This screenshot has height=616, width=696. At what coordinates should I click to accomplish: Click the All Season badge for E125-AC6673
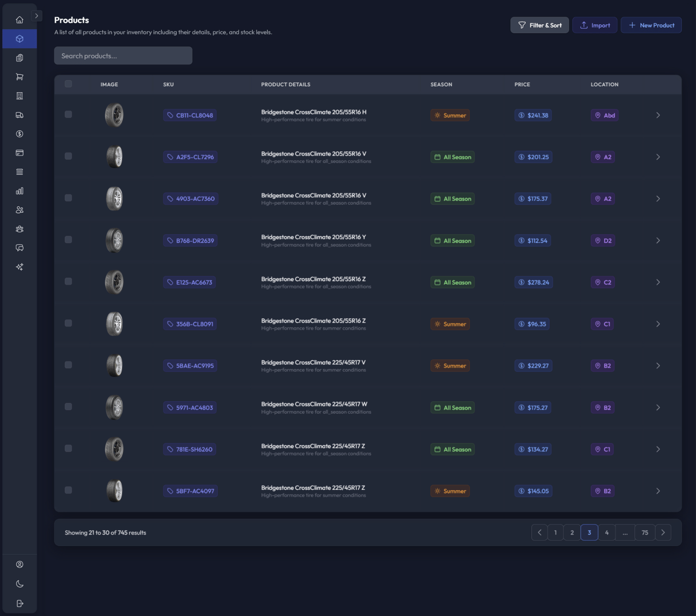pyautogui.click(x=452, y=282)
